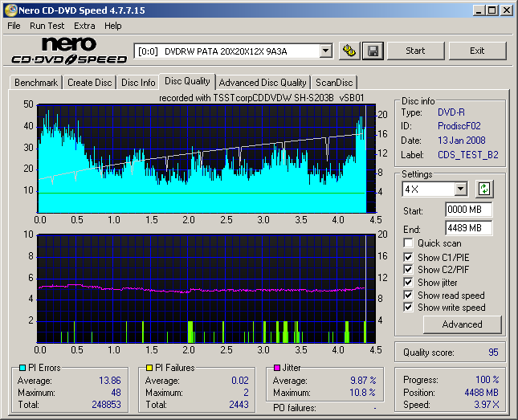The width and height of the screenshot is (518, 420).
Task: Uncheck Show C1/PIE
Action: [408, 257]
